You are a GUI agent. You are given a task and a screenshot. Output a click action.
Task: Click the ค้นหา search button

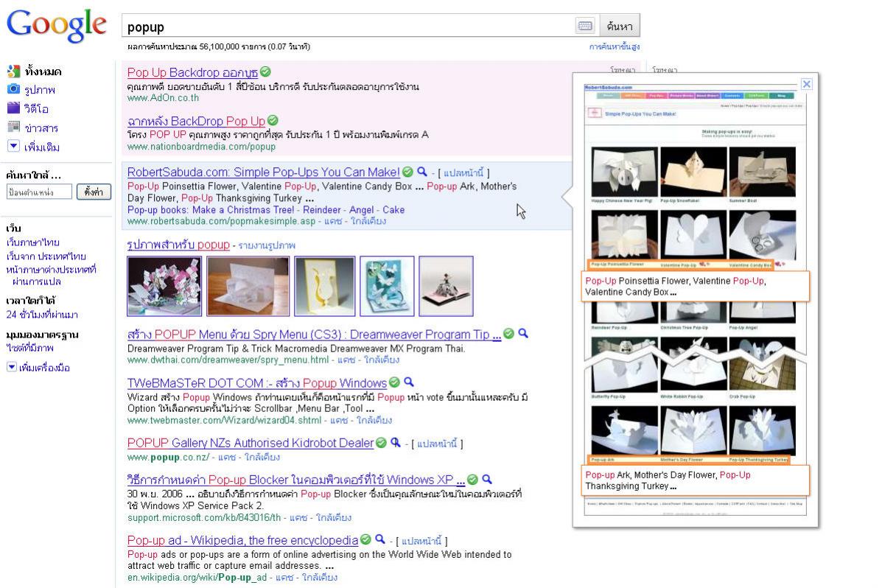click(619, 26)
